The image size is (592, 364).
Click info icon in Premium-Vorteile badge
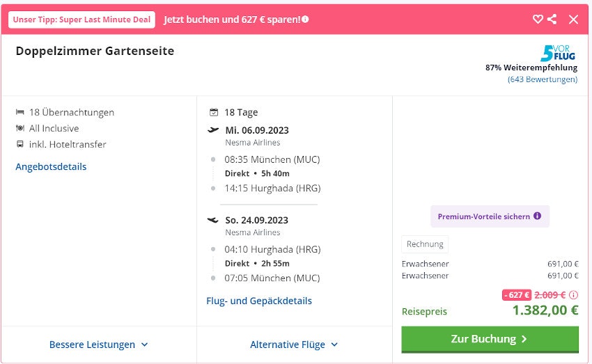click(x=537, y=216)
